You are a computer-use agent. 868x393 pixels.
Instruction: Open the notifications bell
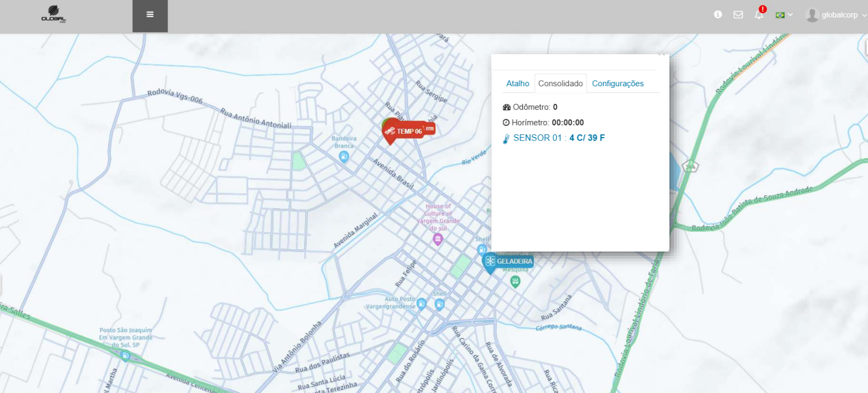[x=759, y=15]
